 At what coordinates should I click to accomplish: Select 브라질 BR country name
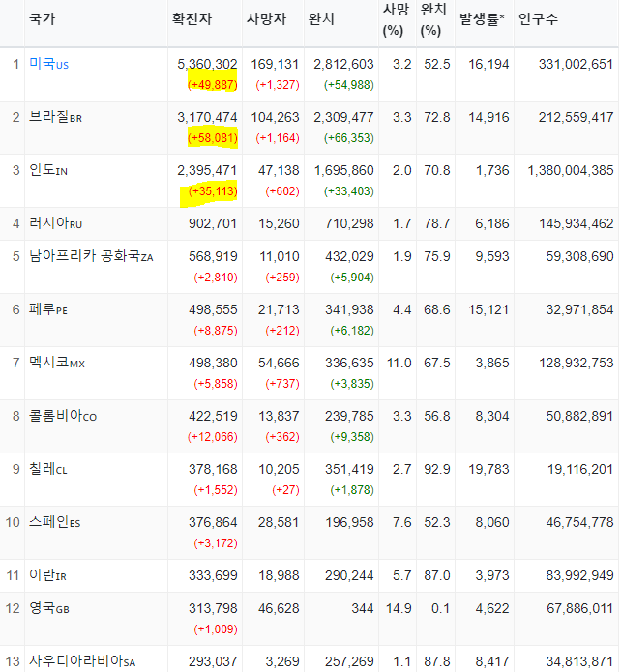coord(55,117)
